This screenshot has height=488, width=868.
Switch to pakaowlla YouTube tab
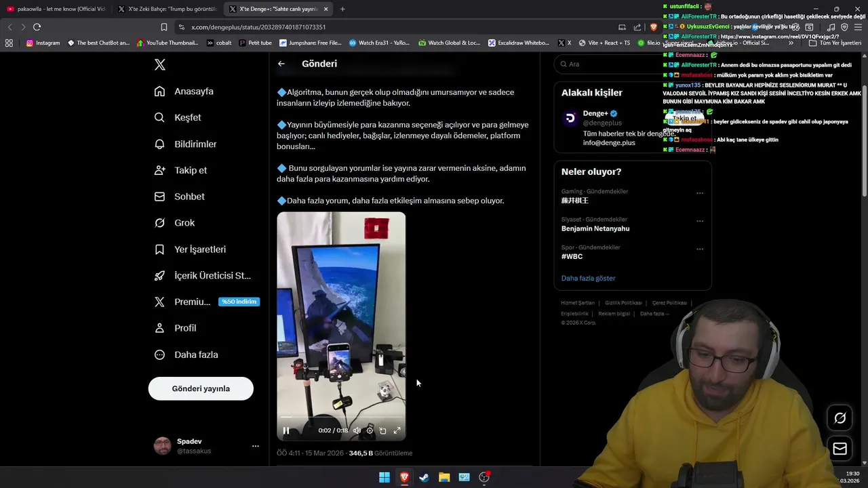point(56,9)
